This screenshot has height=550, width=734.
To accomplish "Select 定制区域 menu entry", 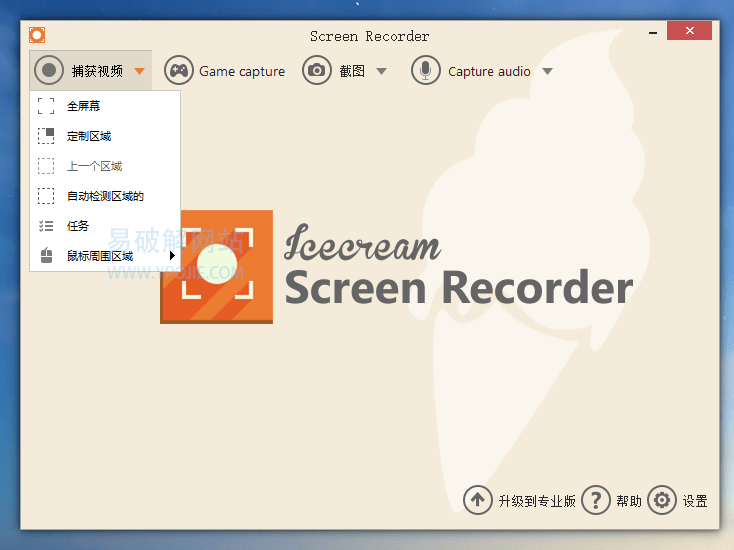I will coord(105,136).
